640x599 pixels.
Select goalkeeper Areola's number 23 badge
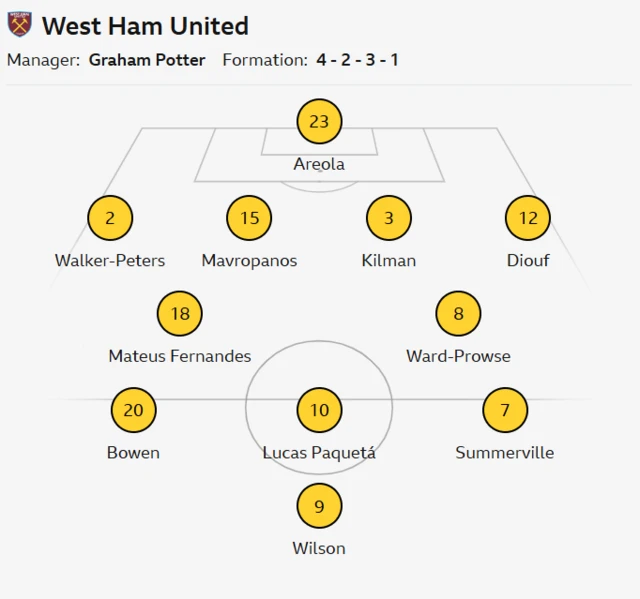pos(319,122)
